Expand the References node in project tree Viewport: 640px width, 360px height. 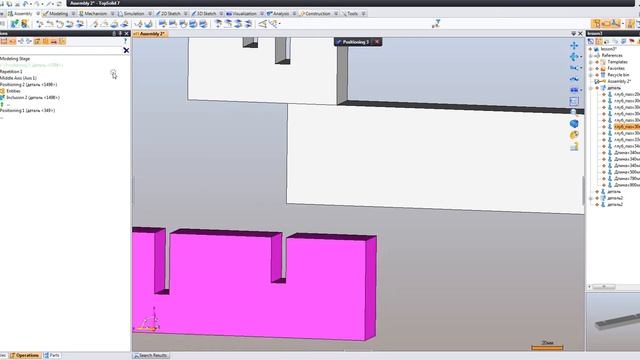[591, 56]
